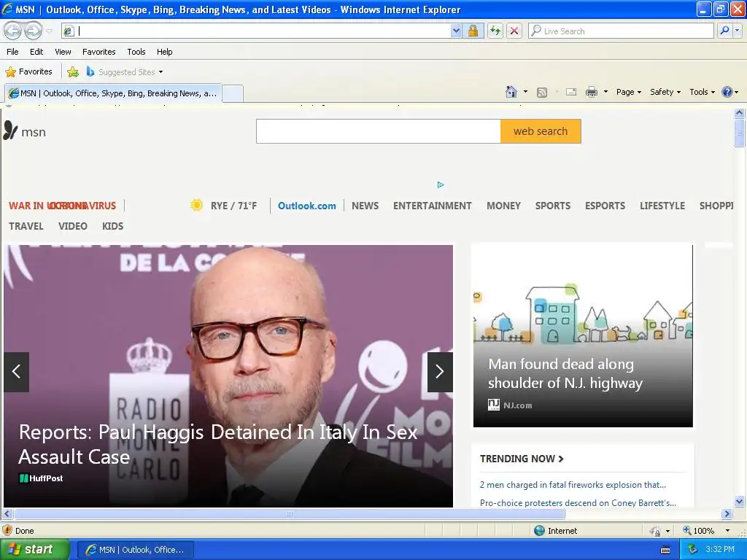Open the Favorites center star button
This screenshot has height=560, width=747.
click(x=28, y=71)
